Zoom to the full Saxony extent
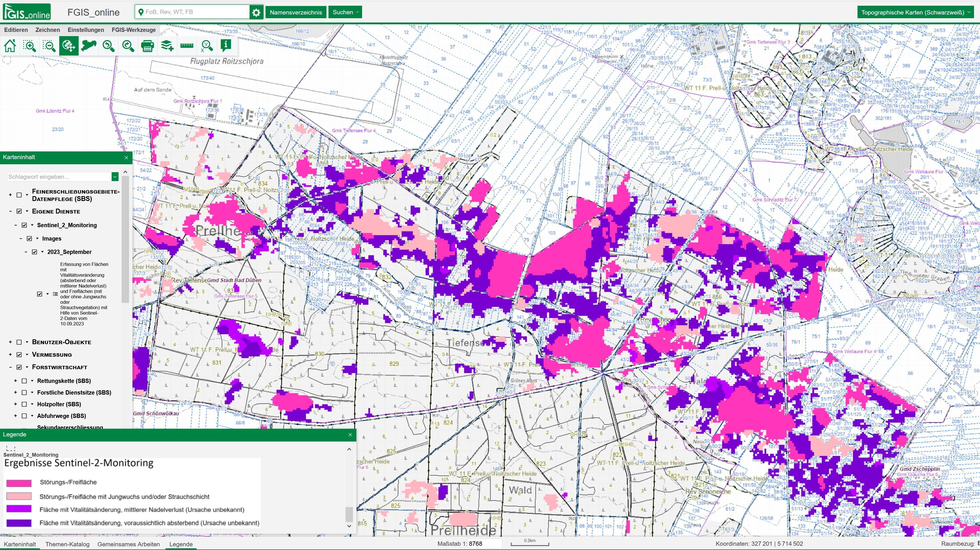Image resolution: width=980 pixels, height=550 pixels. point(89,46)
